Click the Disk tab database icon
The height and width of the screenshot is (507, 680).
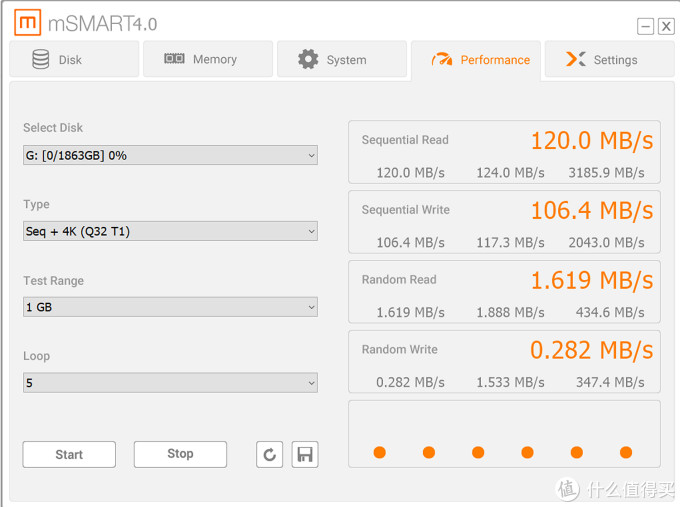(41, 59)
